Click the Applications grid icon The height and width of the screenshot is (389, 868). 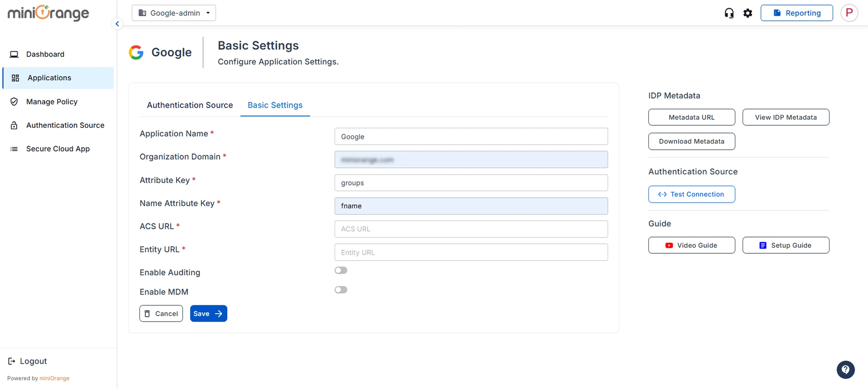pyautogui.click(x=15, y=78)
